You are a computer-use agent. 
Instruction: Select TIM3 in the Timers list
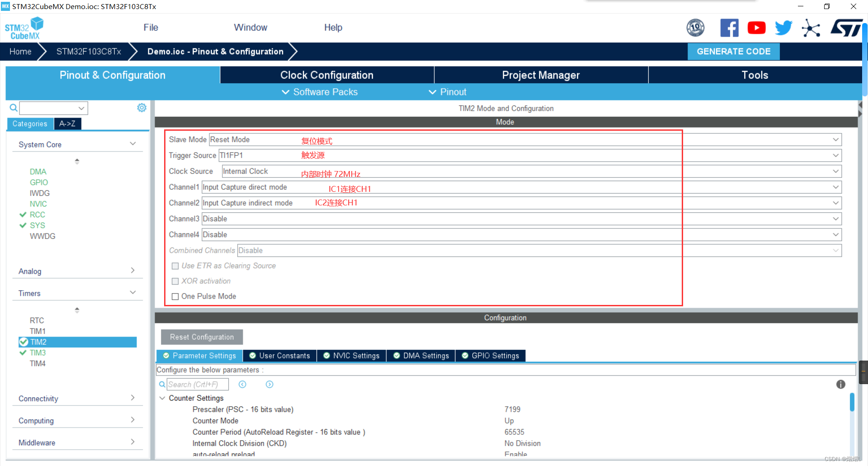point(38,352)
